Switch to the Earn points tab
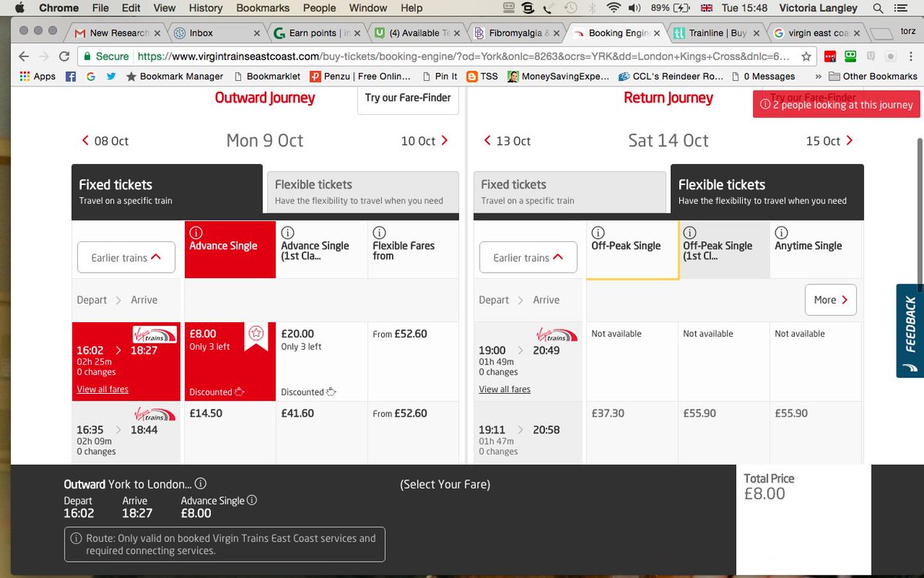The image size is (924, 578). 316,33
